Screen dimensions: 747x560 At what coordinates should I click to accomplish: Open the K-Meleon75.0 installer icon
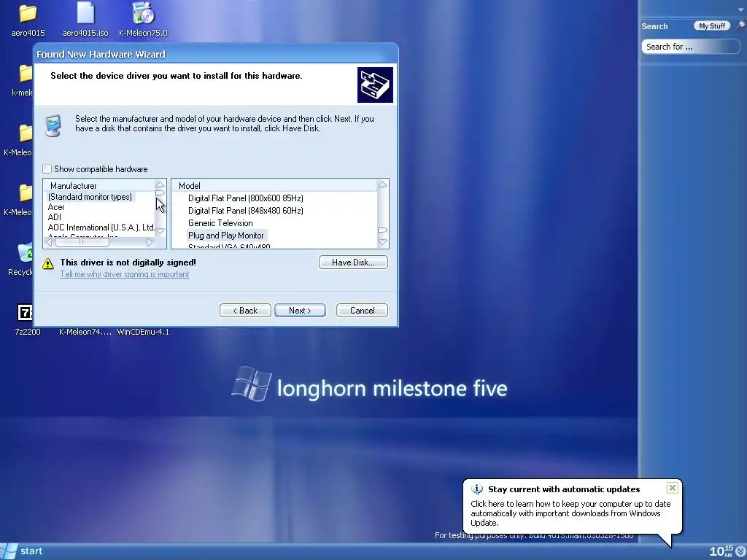143,13
